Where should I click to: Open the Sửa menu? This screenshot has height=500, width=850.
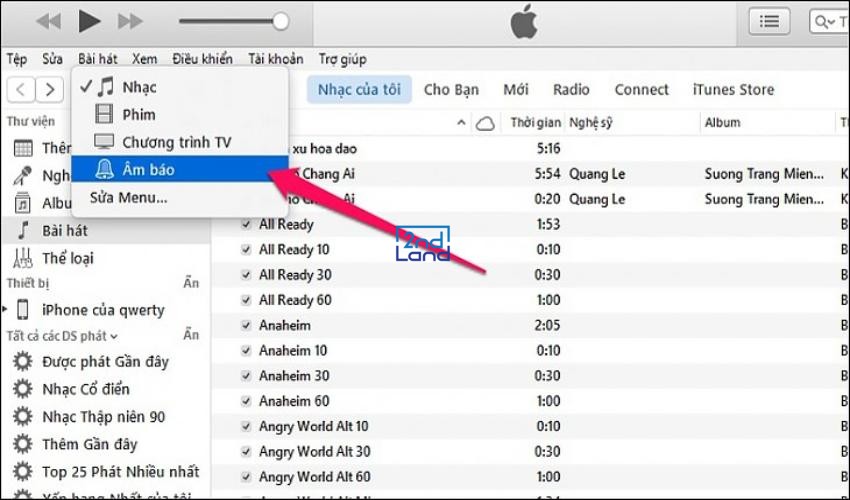pyautogui.click(x=53, y=59)
